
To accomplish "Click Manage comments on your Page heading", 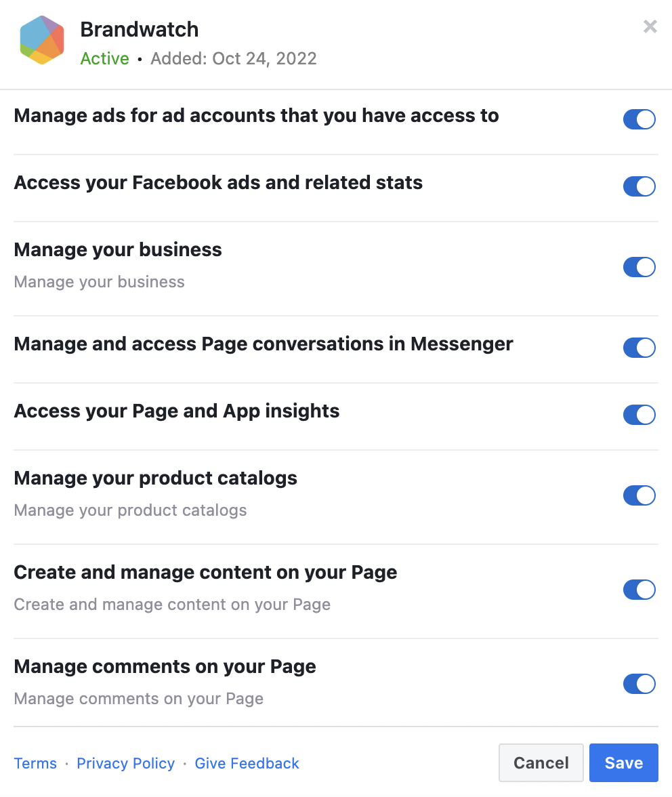I will 165,666.
